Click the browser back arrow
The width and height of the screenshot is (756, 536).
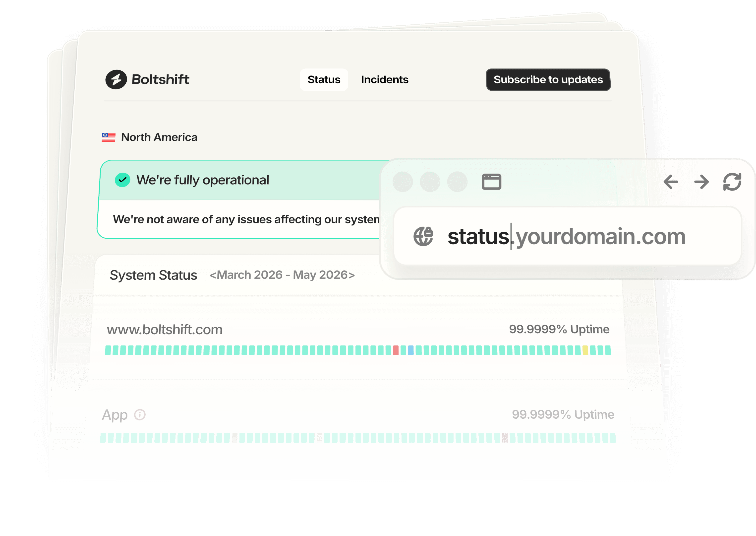(671, 182)
